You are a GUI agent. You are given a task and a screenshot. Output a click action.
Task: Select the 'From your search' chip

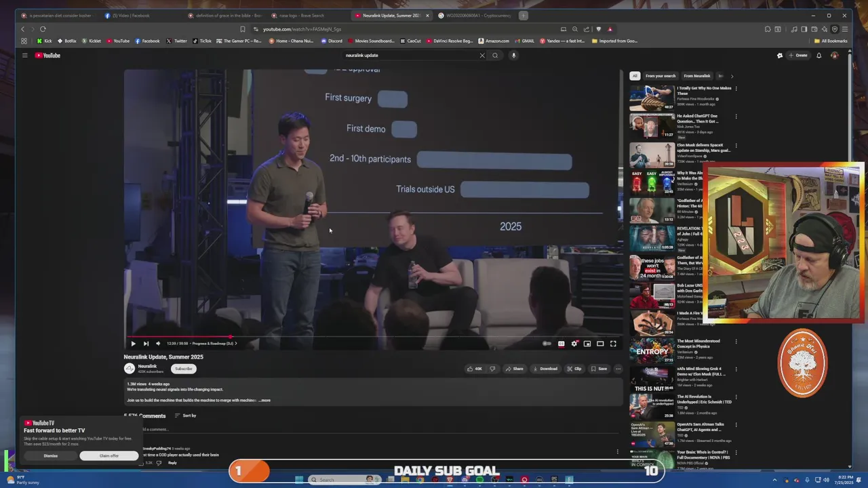660,76
